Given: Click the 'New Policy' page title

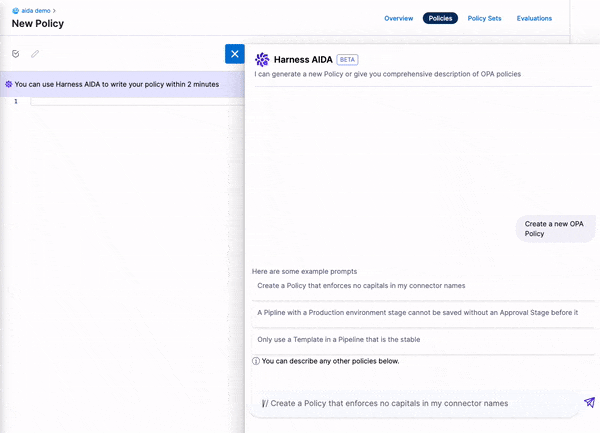Looking at the screenshot, I should [38, 24].
